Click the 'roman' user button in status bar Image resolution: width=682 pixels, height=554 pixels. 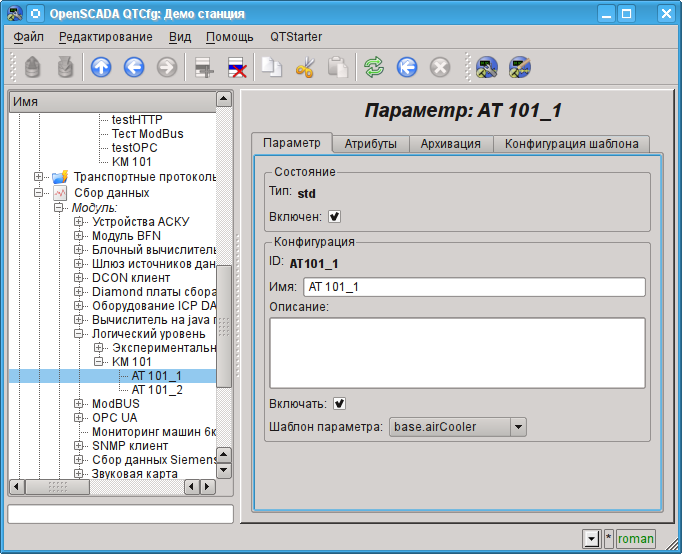coord(636,539)
